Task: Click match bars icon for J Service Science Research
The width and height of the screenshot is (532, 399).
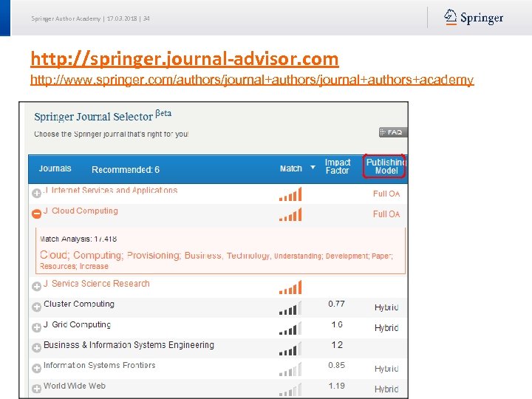Action: click(290, 287)
